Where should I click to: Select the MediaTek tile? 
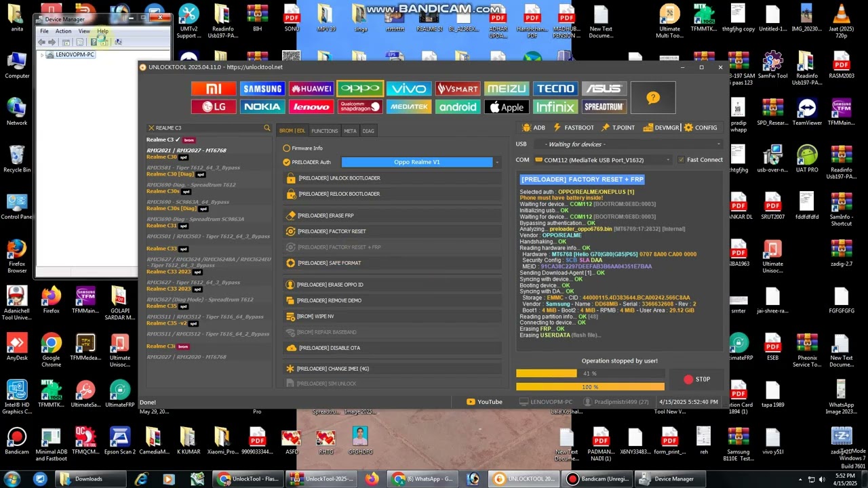click(409, 106)
